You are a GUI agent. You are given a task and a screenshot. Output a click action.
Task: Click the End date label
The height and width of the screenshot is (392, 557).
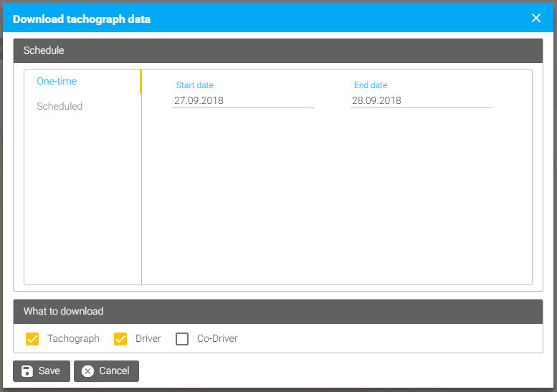click(x=371, y=85)
